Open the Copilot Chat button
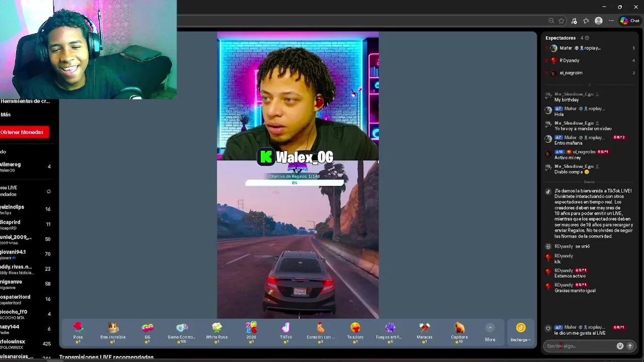 click(630, 21)
